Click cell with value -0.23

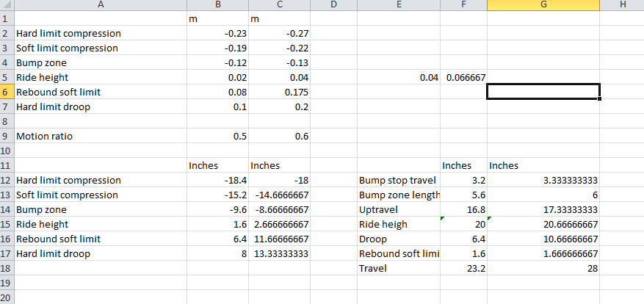pyautogui.click(x=217, y=33)
